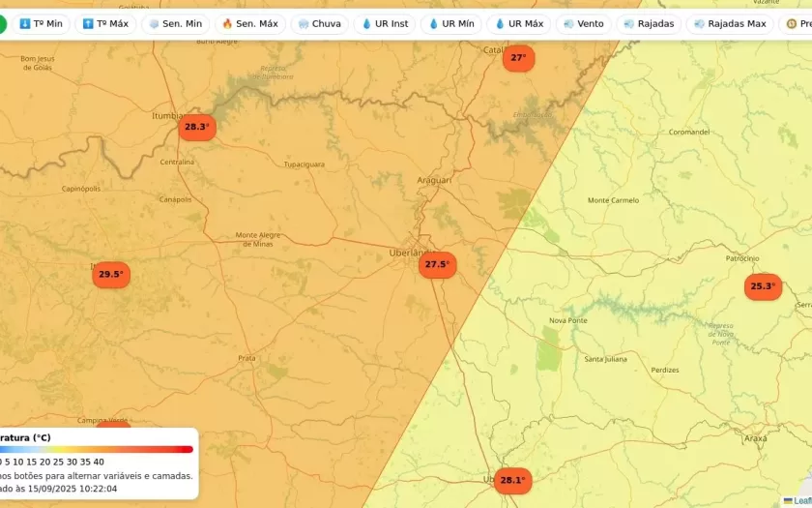Switch to UR Mín humidity layer
The height and width of the screenshot is (508, 812).
point(450,23)
